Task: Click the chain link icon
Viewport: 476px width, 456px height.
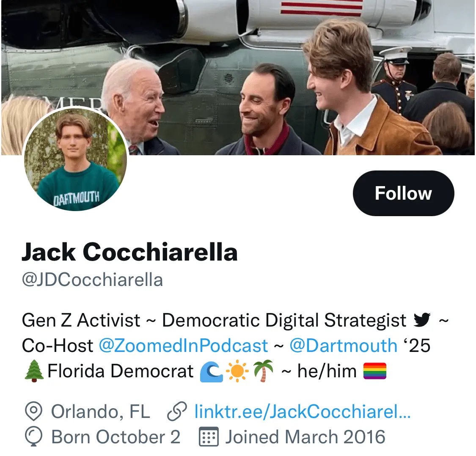Action: [x=177, y=411]
